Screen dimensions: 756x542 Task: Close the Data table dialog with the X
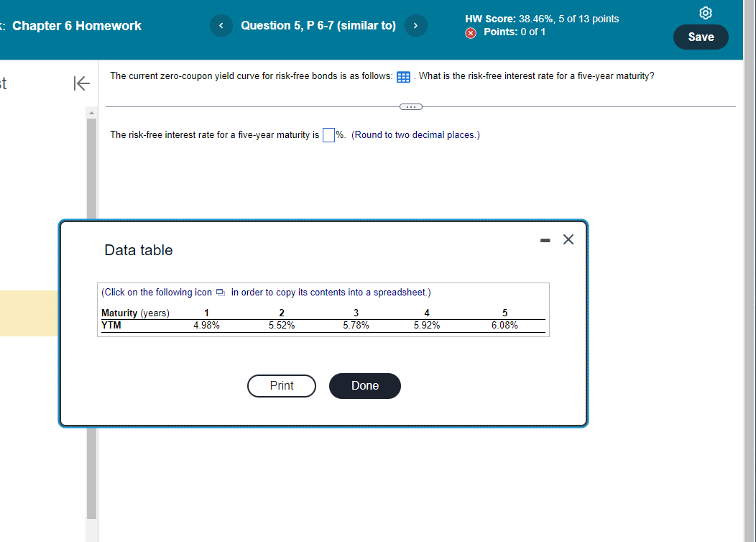click(568, 239)
